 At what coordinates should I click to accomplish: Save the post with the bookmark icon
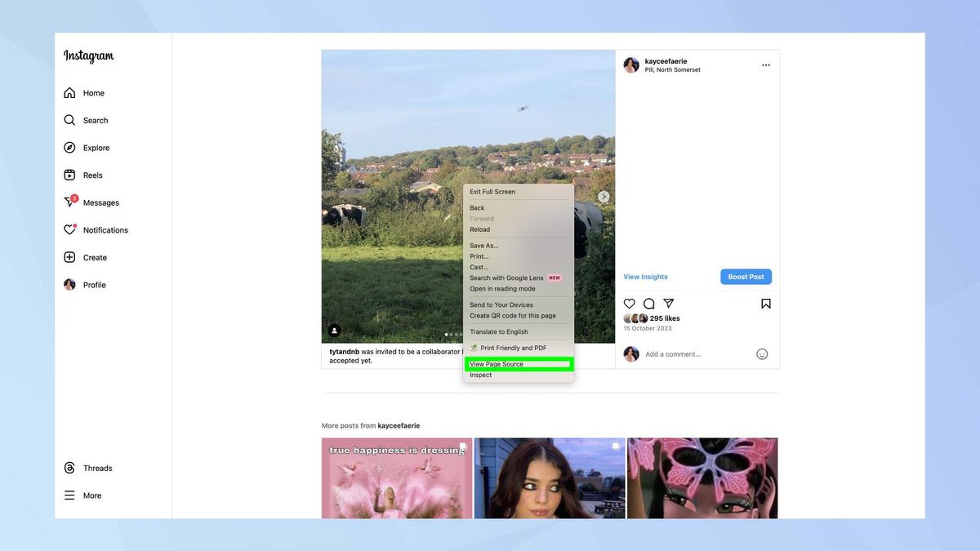[x=765, y=303]
